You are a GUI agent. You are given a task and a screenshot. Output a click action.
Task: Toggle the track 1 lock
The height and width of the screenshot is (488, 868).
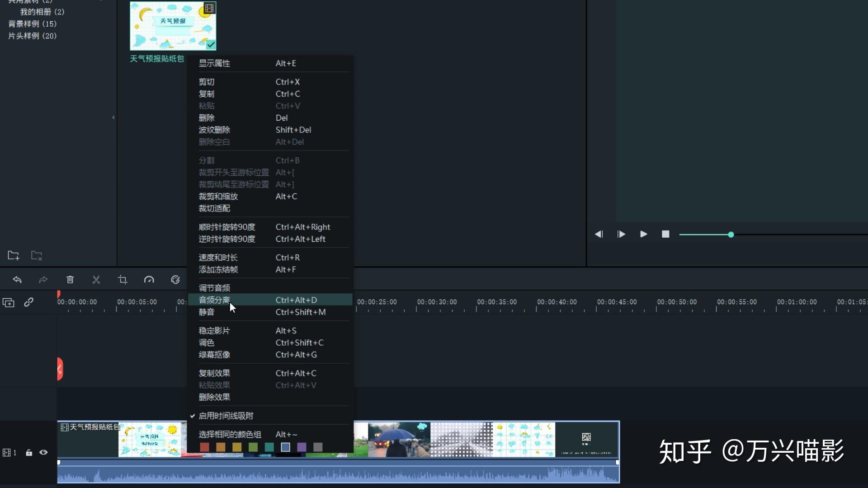(29, 452)
